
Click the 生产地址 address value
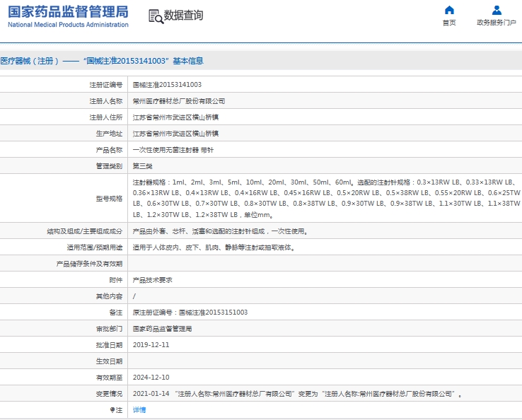(x=175, y=134)
